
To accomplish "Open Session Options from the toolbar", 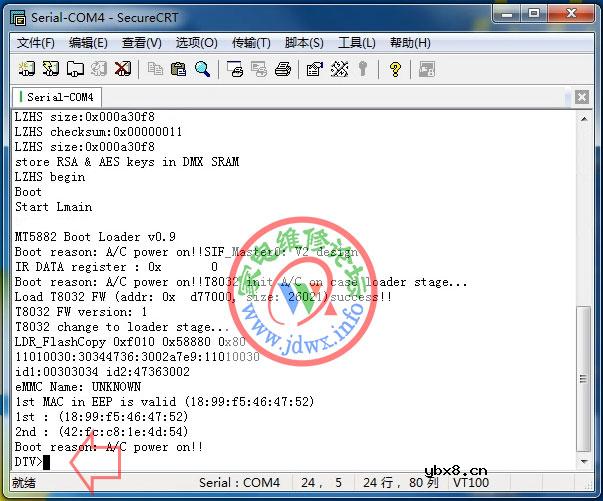I will point(314,69).
